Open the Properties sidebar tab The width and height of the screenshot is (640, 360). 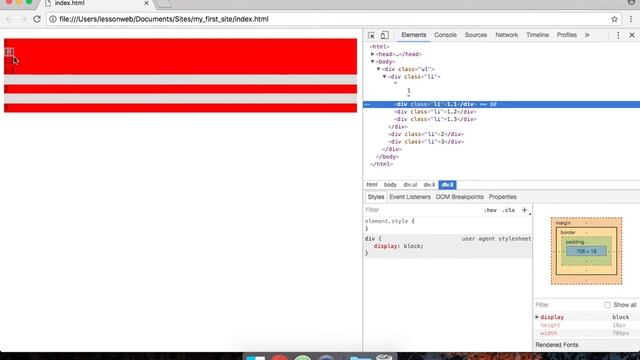[502, 197]
